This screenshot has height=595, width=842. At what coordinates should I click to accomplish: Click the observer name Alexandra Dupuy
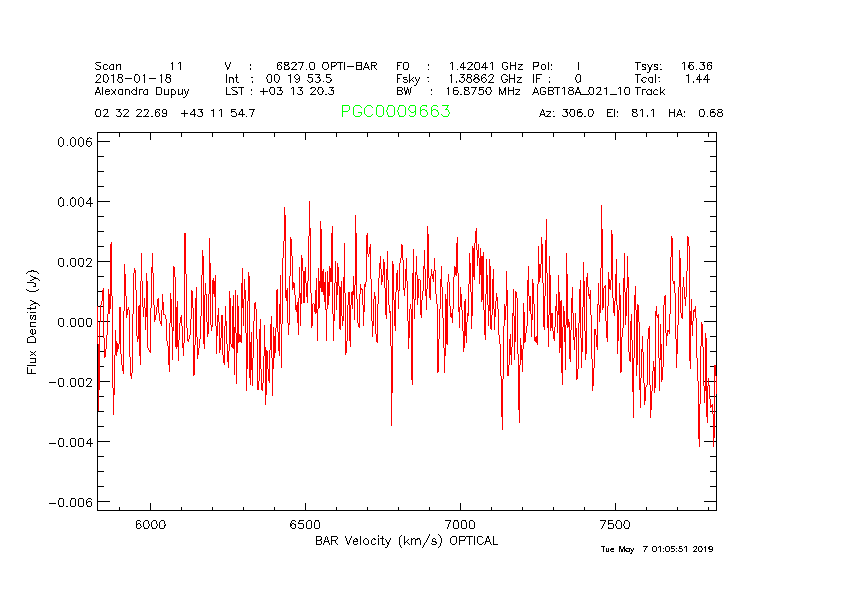(x=141, y=91)
